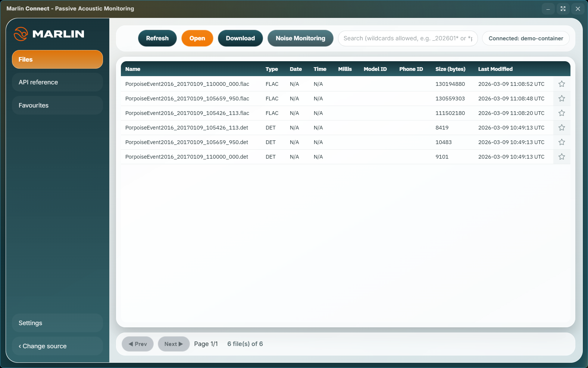Click timestamp 2026-03-09 11:08:20 UTC
588x368 pixels.
click(x=512, y=113)
